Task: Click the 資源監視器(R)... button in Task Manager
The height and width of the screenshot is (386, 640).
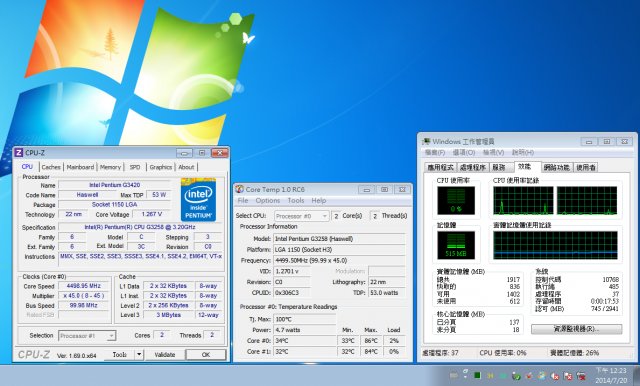Action: click(576, 329)
